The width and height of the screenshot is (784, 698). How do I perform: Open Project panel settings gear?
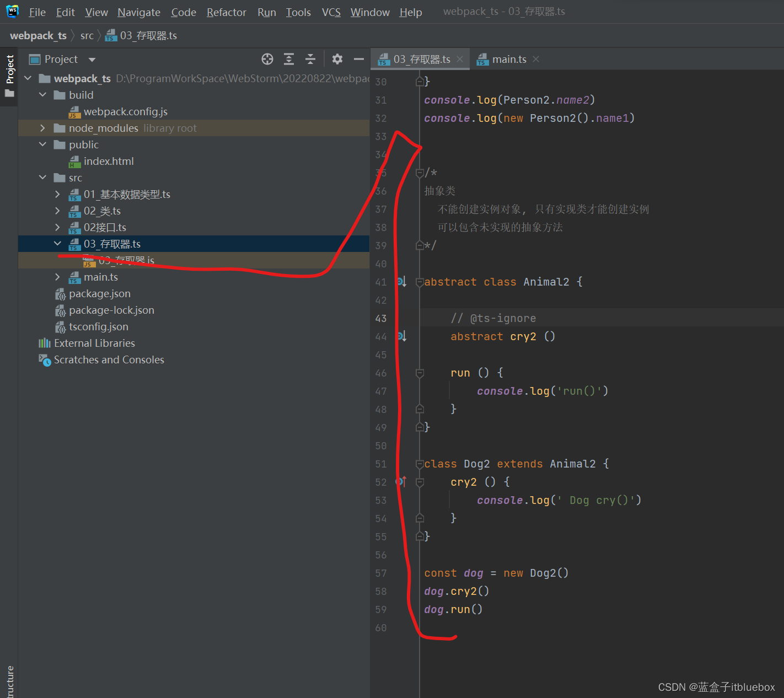coord(337,59)
